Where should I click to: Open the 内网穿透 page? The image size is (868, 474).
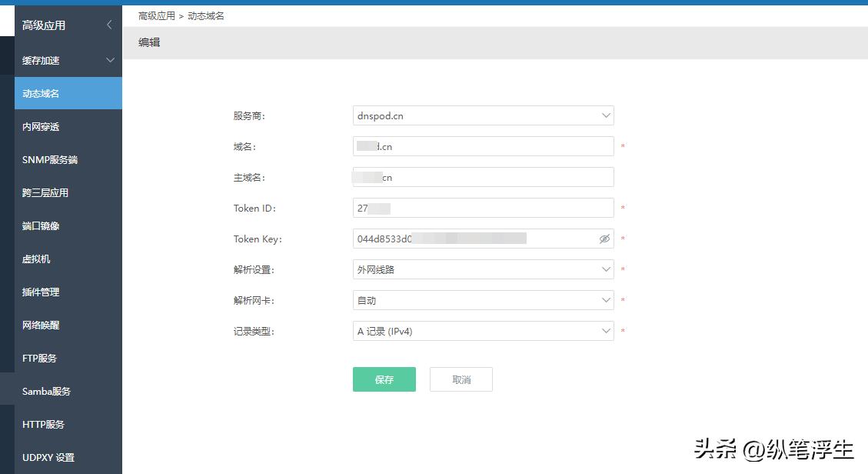coord(40,126)
